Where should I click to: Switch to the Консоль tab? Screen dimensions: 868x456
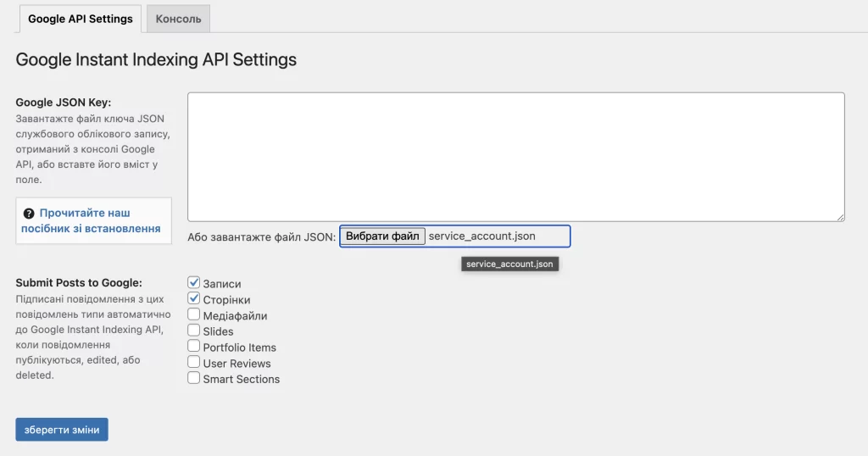[178, 19]
